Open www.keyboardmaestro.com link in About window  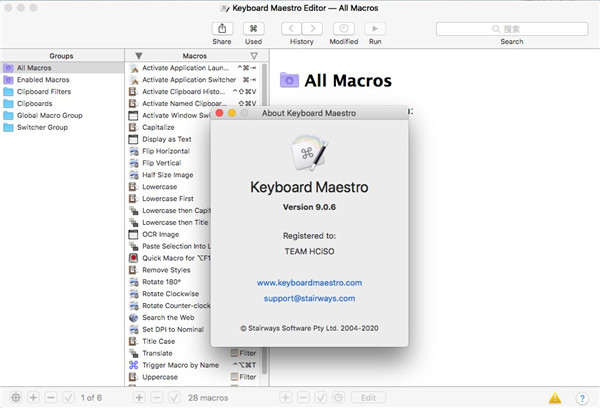[309, 283]
